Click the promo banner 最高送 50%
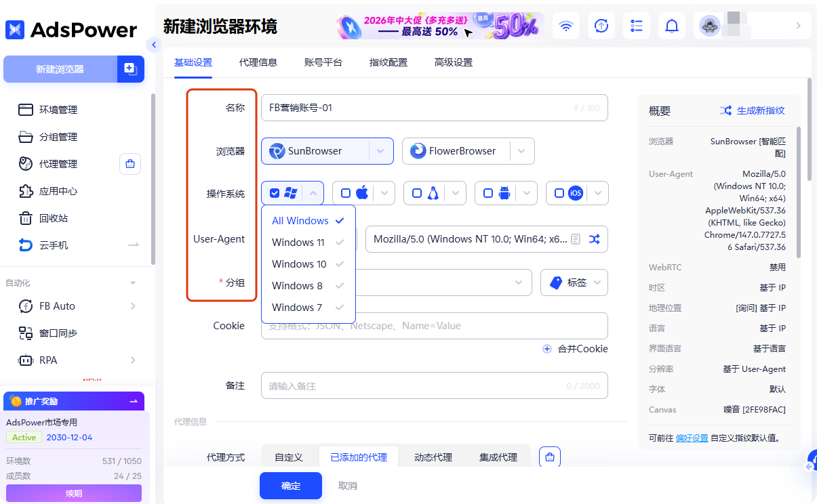Image resolution: width=817 pixels, height=504 pixels. coord(440,26)
